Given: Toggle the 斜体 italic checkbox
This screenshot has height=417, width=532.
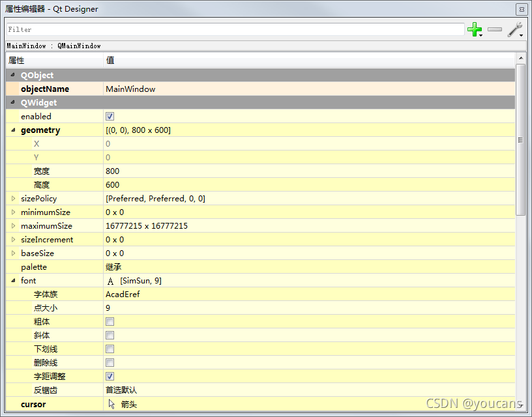Looking at the screenshot, I should [x=110, y=336].
